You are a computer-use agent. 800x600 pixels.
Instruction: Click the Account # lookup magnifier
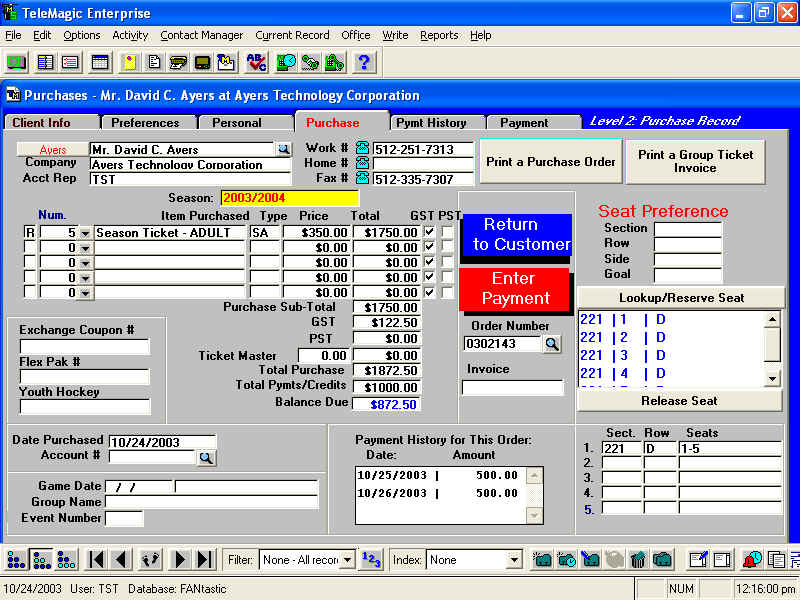coord(206,458)
